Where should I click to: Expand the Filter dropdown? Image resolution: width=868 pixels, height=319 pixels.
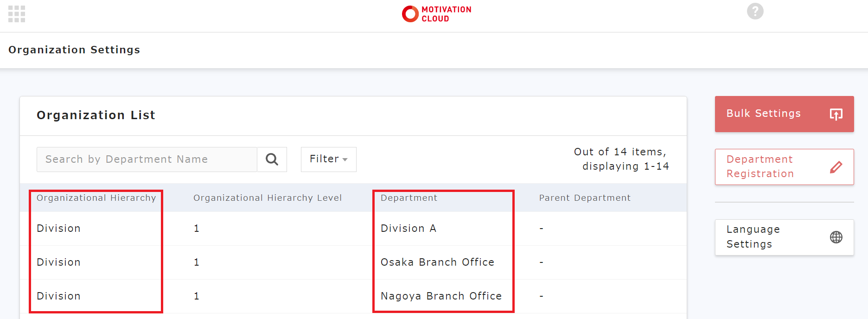pyautogui.click(x=328, y=159)
